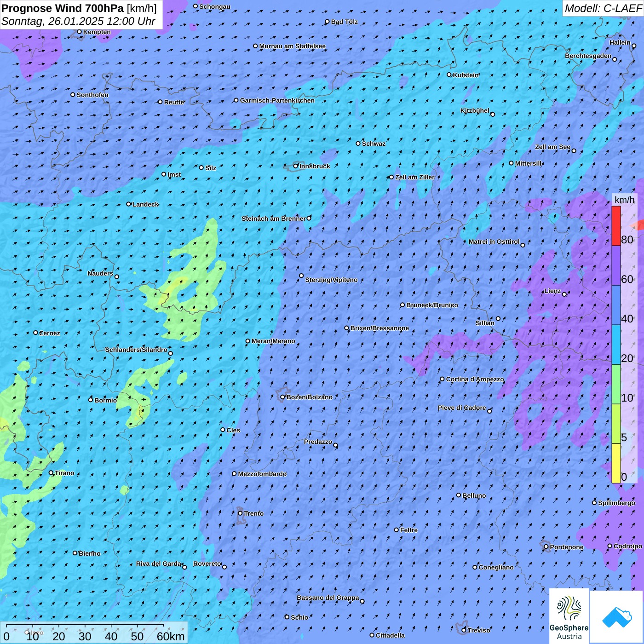Click the Predazzo label

[318, 442]
